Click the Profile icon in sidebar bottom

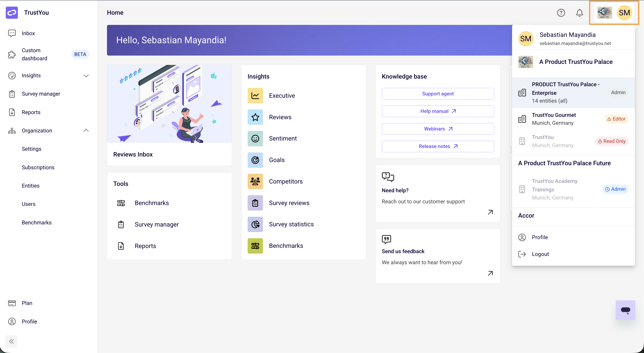pos(12,321)
